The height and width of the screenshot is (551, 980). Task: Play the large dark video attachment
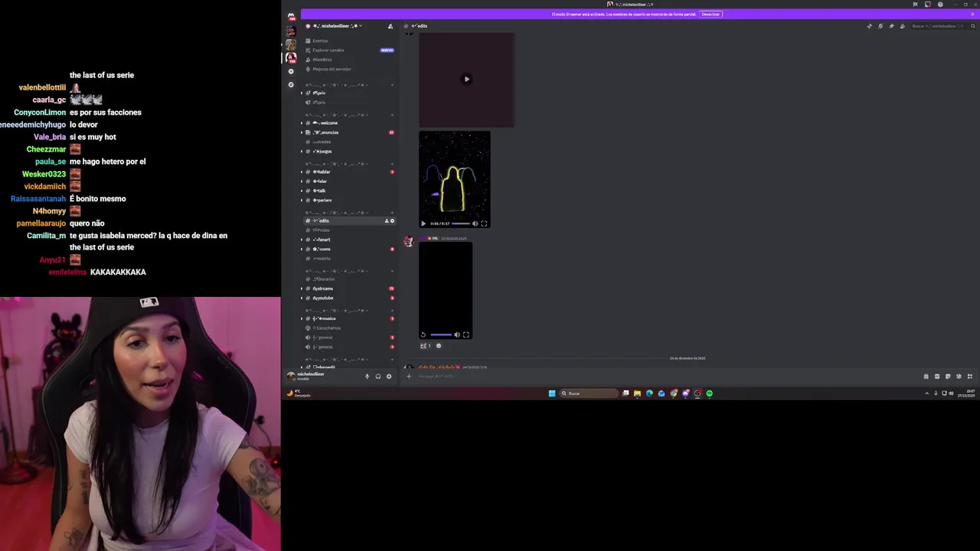466,79
